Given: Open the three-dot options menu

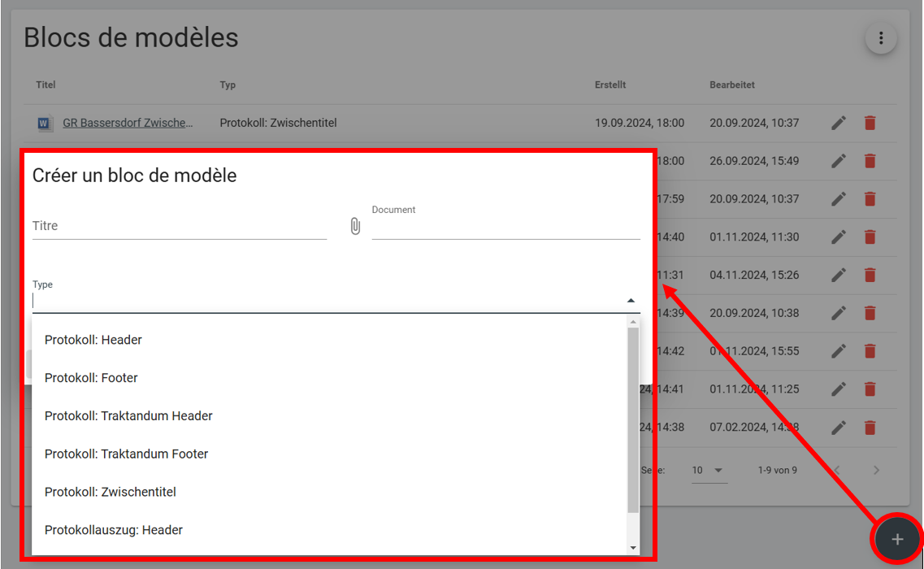Looking at the screenshot, I should tap(880, 38).
